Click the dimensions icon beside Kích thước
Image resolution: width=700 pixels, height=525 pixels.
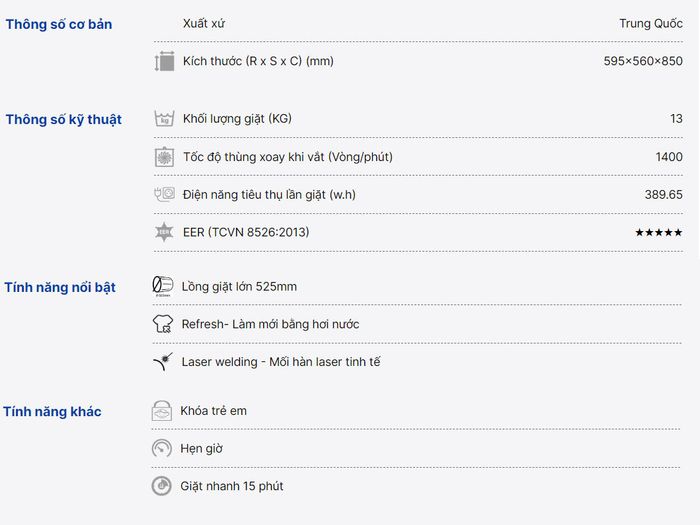pyautogui.click(x=164, y=61)
